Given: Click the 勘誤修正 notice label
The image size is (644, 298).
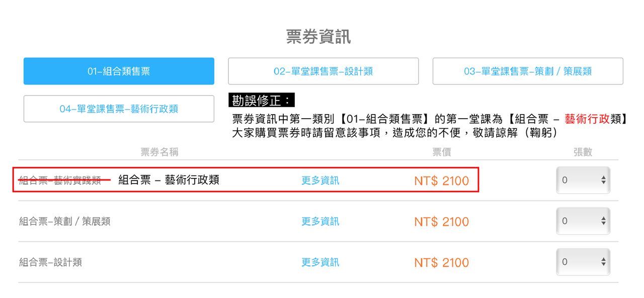Looking at the screenshot, I should tap(261, 101).
